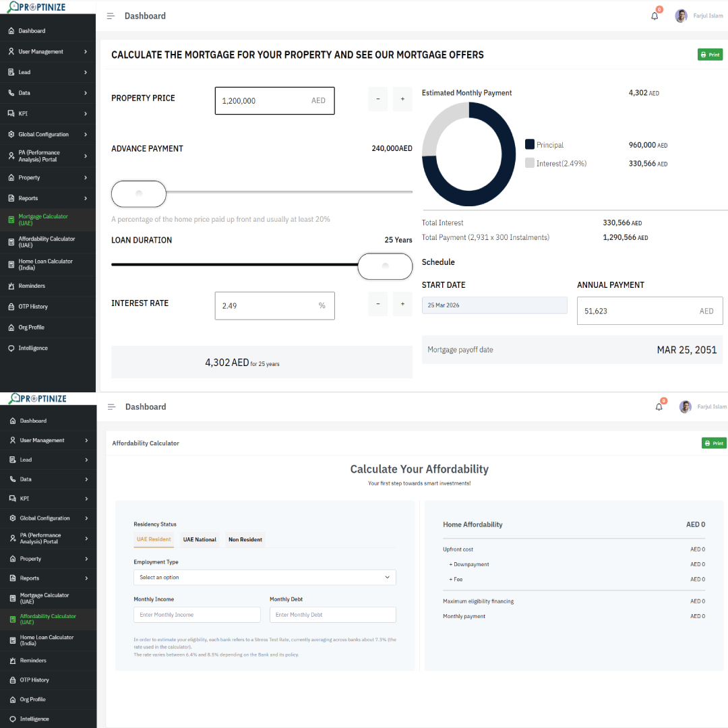This screenshot has height=728, width=728.
Task: Decrease interest rate with the minus button
Action: [378, 304]
